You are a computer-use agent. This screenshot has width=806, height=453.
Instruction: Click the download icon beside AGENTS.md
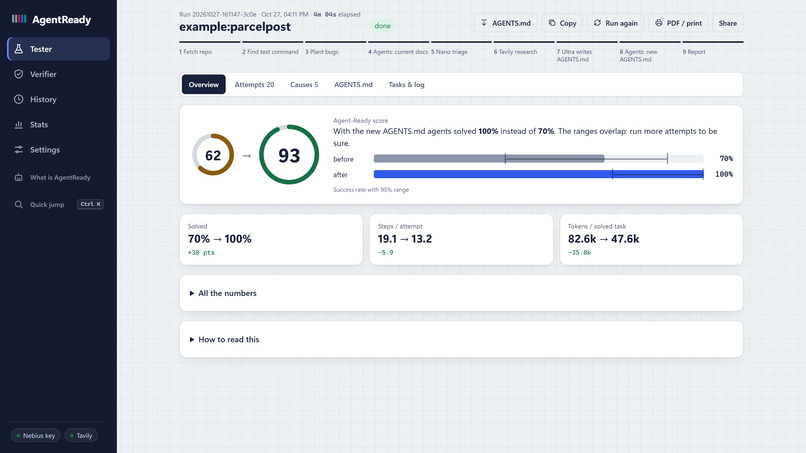[x=484, y=23]
